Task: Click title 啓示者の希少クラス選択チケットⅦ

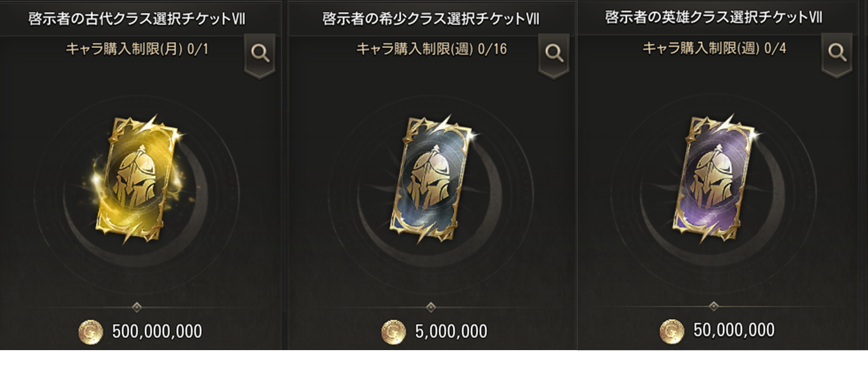Action: tap(431, 19)
